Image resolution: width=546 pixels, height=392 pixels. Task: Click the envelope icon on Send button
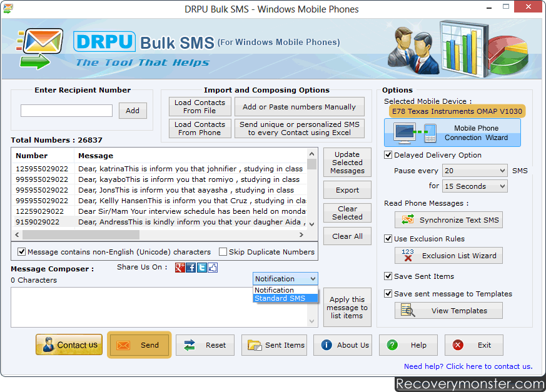click(x=123, y=345)
